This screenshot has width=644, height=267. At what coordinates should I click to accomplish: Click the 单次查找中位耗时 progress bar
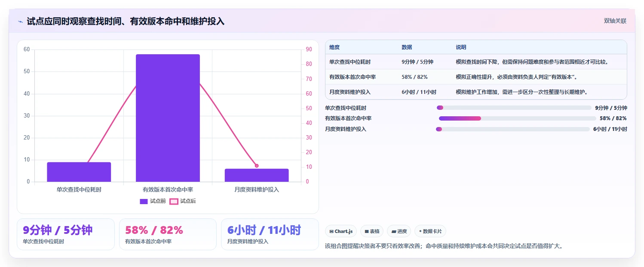[x=514, y=108]
